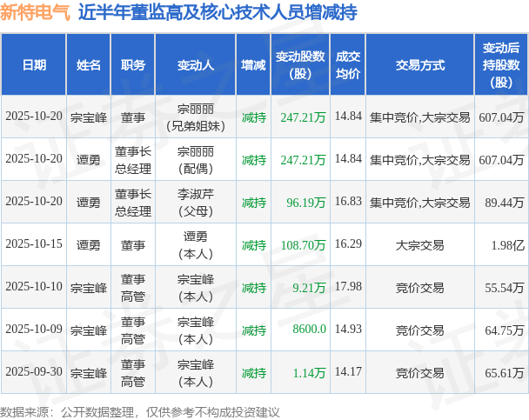
Task: Click name 宗宝峰 in the 2025-10-09 row
Action: pyautogui.click(x=89, y=330)
